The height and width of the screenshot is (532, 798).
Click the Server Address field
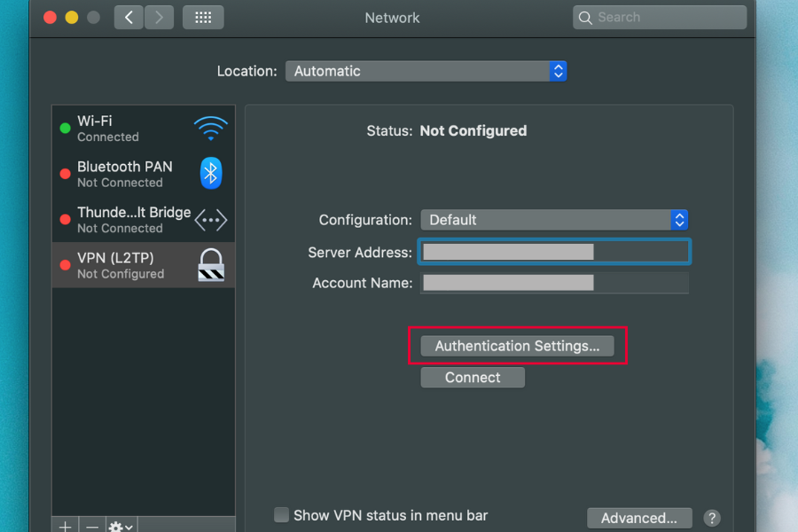coord(554,252)
